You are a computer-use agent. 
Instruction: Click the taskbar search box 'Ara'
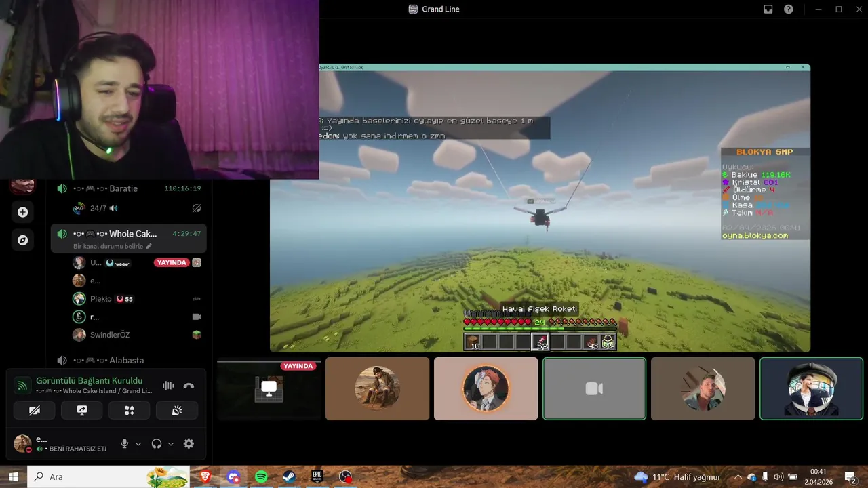[x=108, y=476]
